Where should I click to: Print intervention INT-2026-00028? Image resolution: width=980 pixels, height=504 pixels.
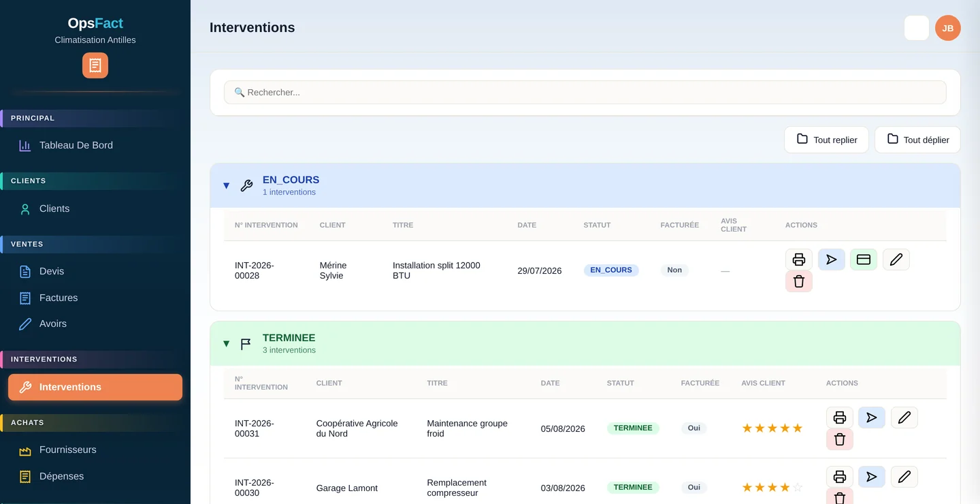tap(799, 259)
